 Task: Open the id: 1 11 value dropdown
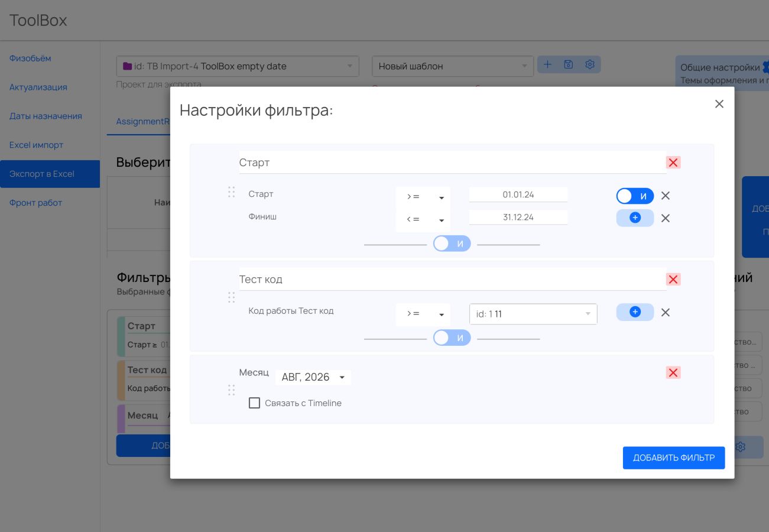533,314
